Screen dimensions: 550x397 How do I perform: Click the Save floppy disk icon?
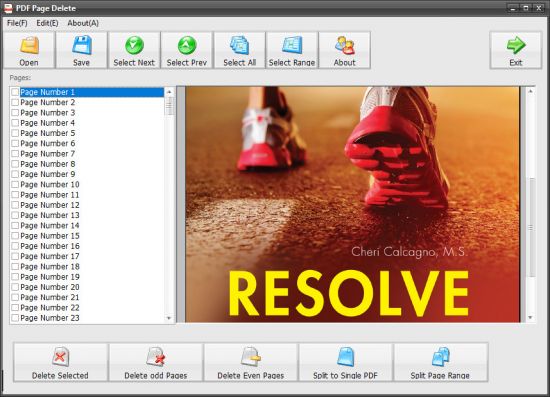pyautogui.click(x=82, y=45)
